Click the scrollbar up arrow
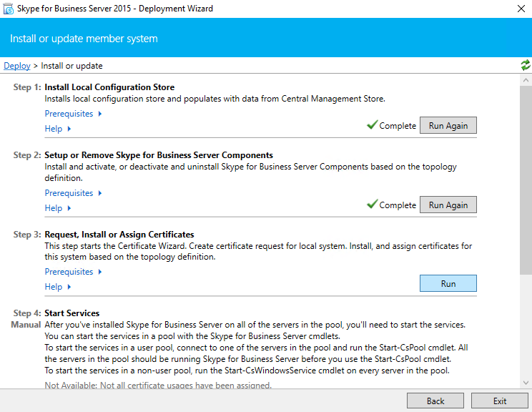Screen dimensions: 532x412 [526, 80]
